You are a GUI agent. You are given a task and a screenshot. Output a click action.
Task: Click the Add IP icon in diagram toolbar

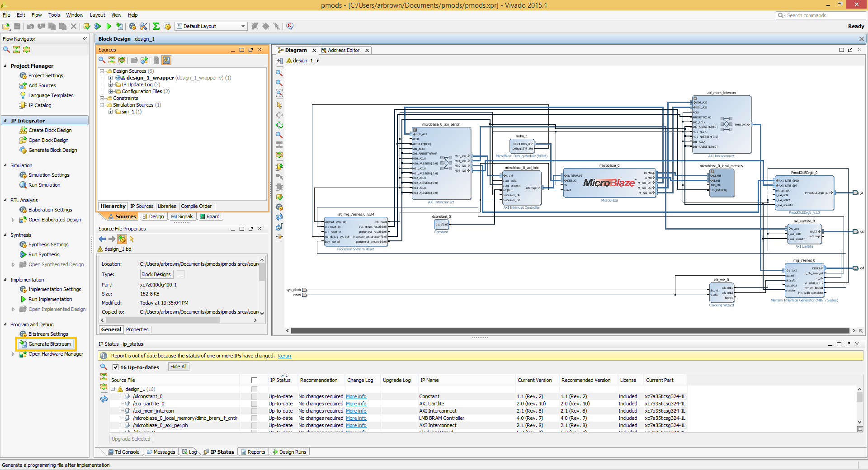[x=279, y=166]
